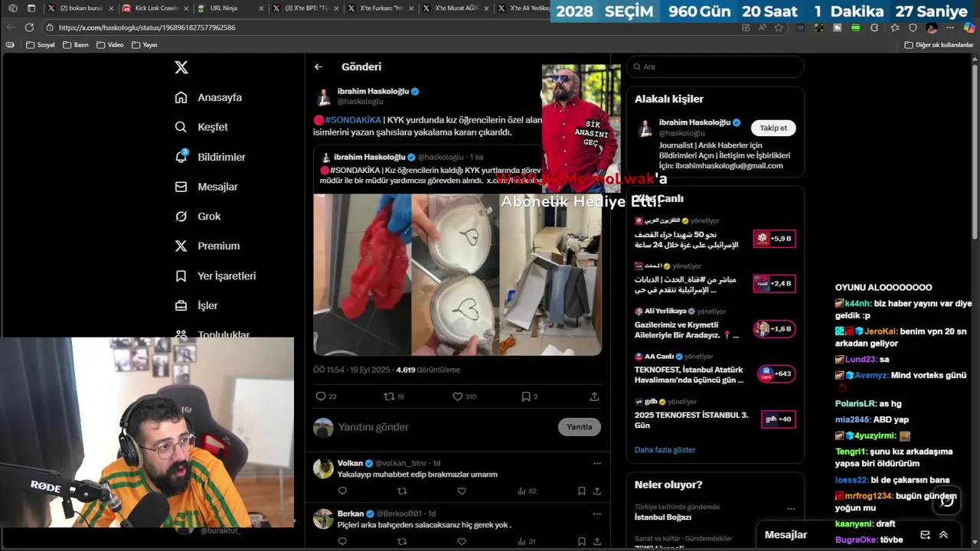The width and height of the screenshot is (980, 551).
Task: Reply to Volkan's comment
Action: 342,491
